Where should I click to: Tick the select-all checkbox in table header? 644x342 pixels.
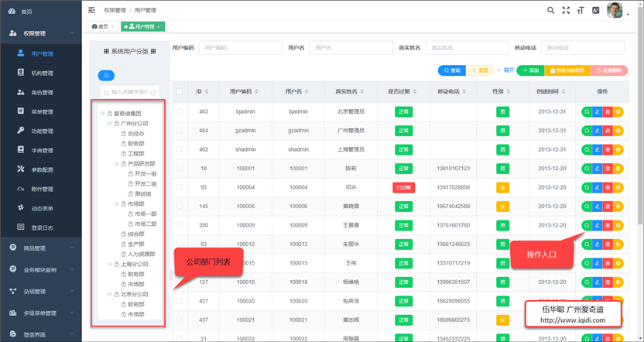pos(180,91)
